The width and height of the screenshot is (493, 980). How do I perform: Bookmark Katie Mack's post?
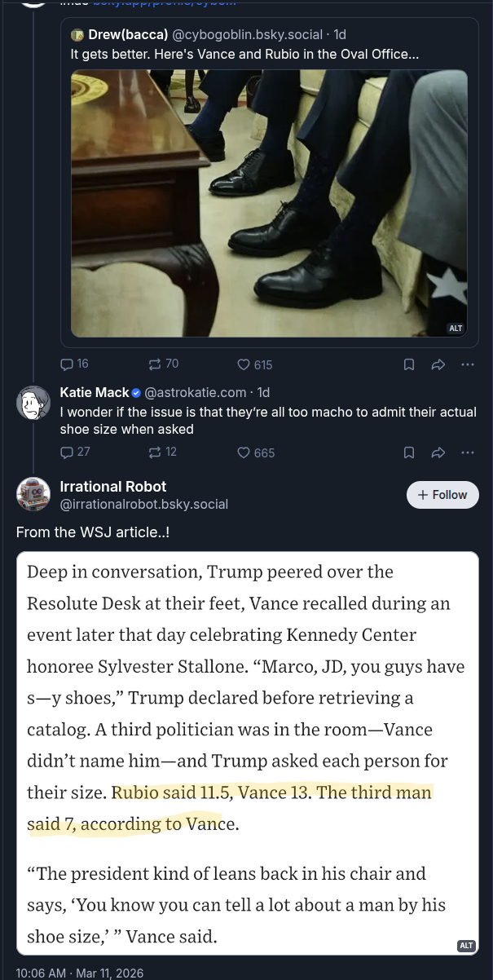409,452
